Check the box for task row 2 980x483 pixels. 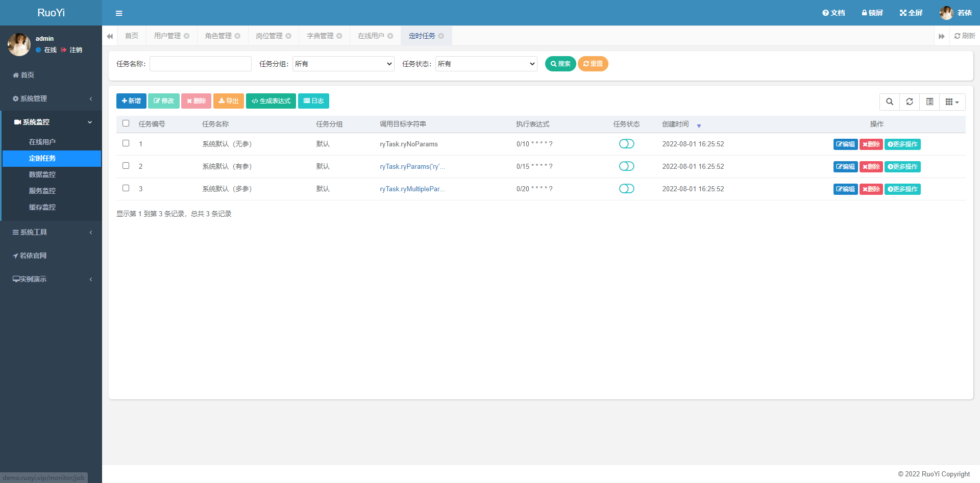click(126, 166)
